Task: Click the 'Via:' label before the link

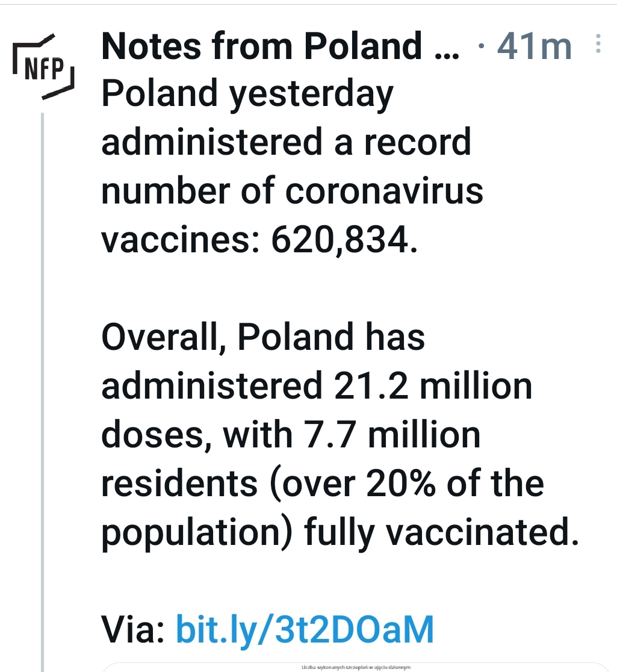Action: 133,630
